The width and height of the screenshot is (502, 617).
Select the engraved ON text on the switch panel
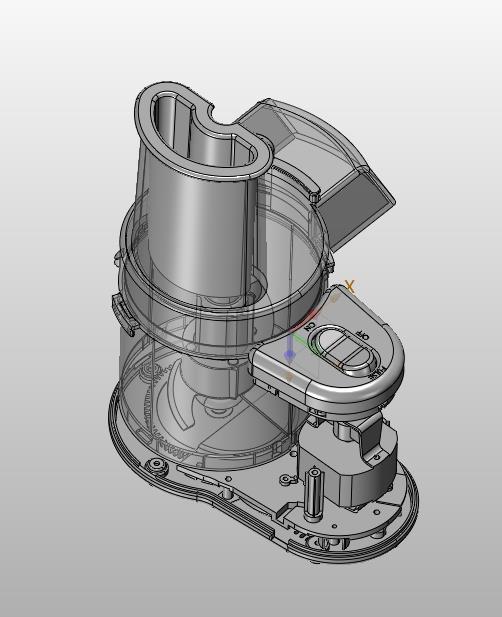pos(309,326)
